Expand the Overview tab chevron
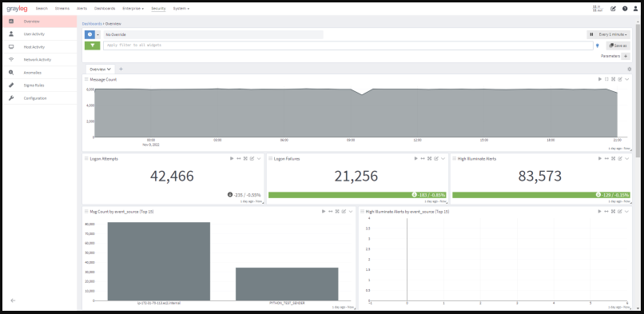Image resolution: width=644 pixels, height=314 pixels. coord(109,70)
